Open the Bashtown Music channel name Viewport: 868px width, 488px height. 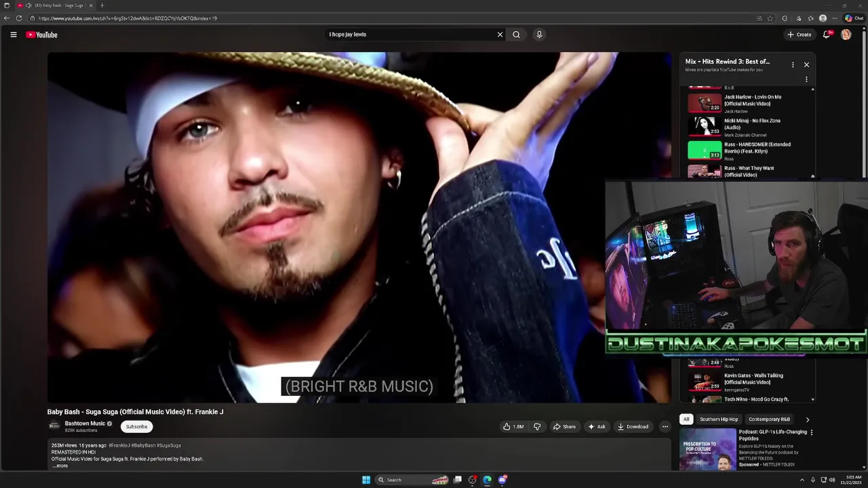(85, 424)
